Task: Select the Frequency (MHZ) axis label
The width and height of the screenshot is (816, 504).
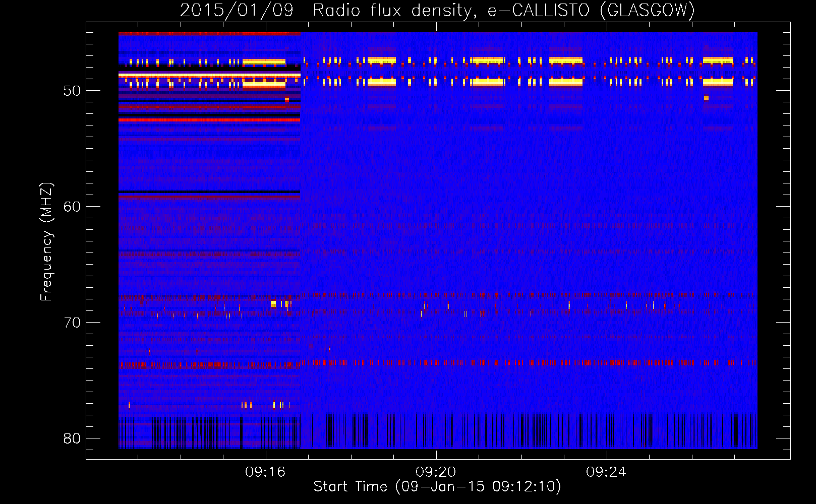Action: pos(46,242)
